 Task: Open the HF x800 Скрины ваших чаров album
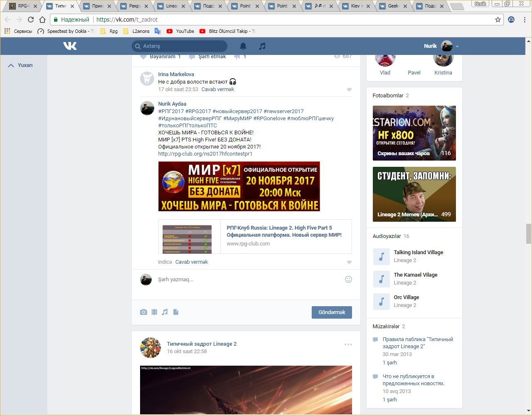click(414, 133)
